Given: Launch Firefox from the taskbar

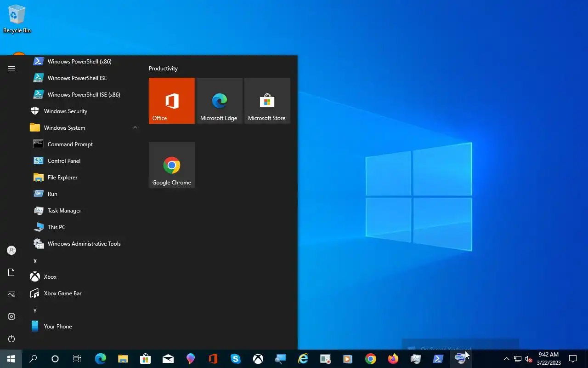Looking at the screenshot, I should [x=393, y=359].
